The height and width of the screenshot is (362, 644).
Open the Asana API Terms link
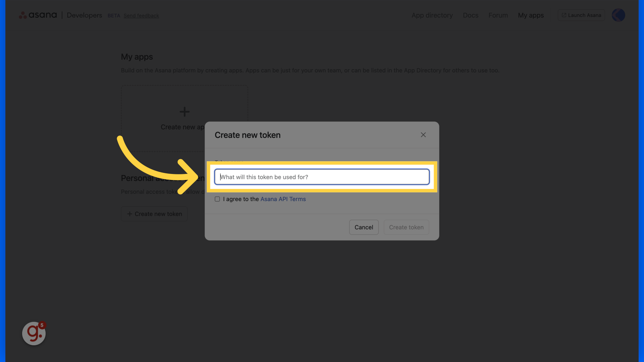[x=283, y=199]
